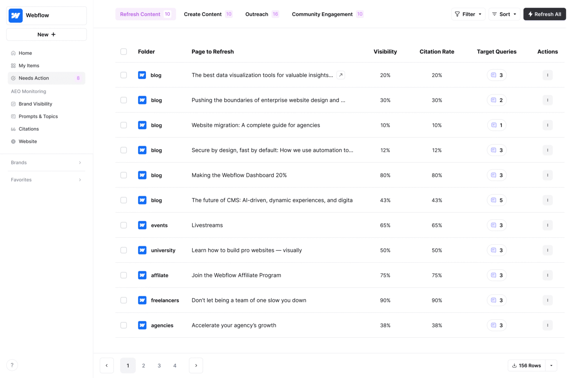588x378 pixels.
Task: Open the Prompts & Topics panel
Action: (38, 116)
